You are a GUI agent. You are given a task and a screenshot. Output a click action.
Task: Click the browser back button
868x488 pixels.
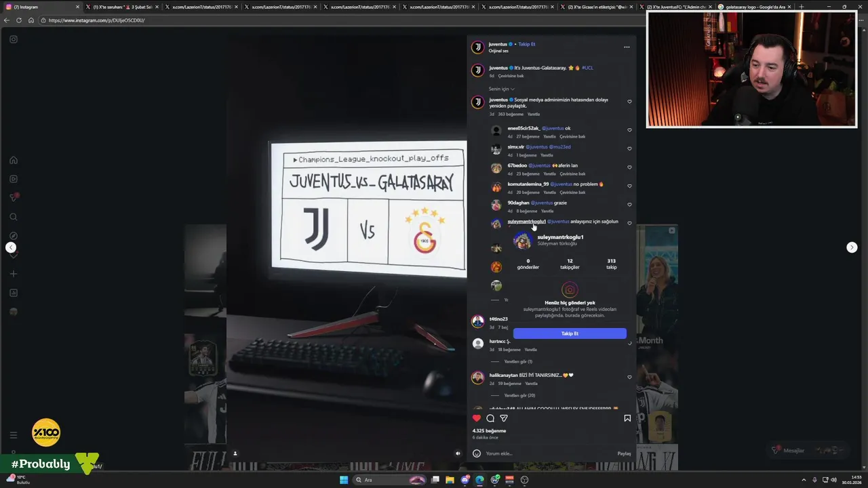(7, 20)
